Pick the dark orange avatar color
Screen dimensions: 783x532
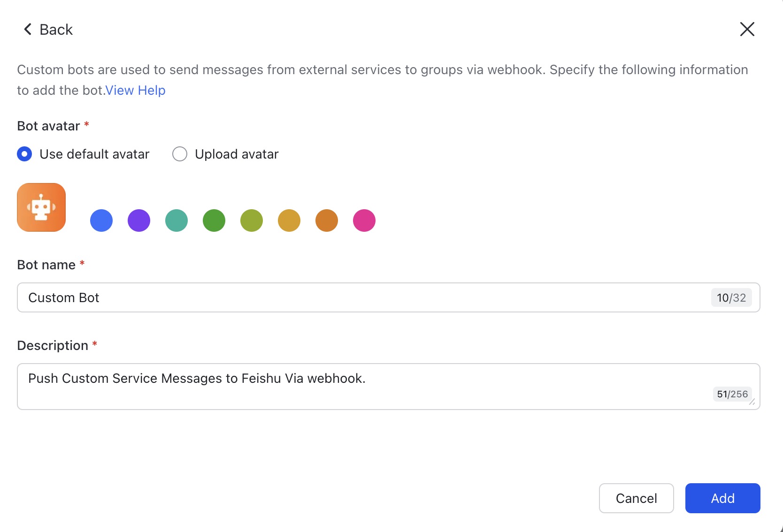[327, 220]
